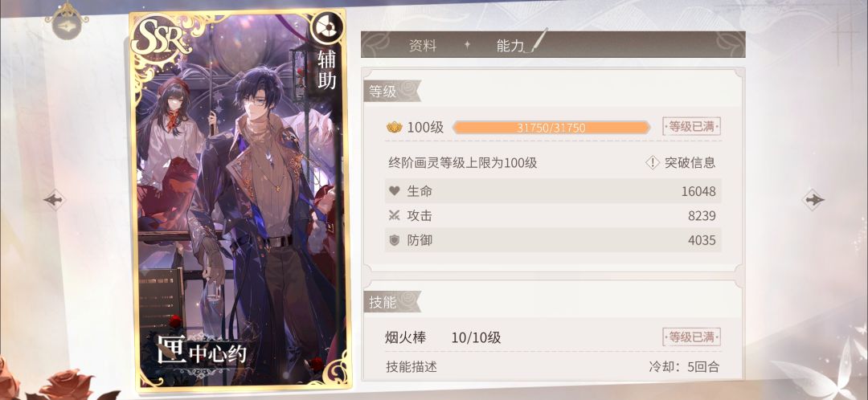Tap the 中心约 card title banner

click(202, 353)
